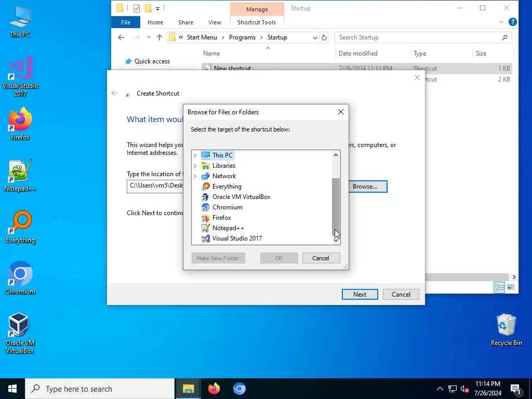Click OK in Browse for Files dialog
The image size is (532, 399).
pos(279,258)
